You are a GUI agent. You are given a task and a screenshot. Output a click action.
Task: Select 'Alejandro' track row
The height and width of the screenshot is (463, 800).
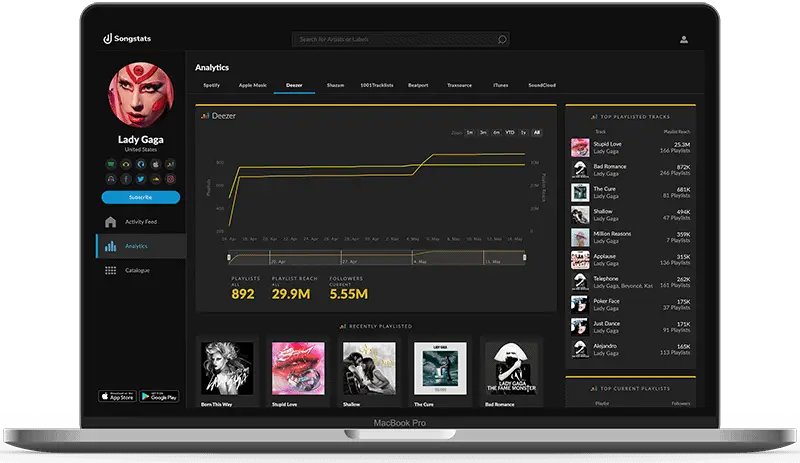pyautogui.click(x=631, y=350)
